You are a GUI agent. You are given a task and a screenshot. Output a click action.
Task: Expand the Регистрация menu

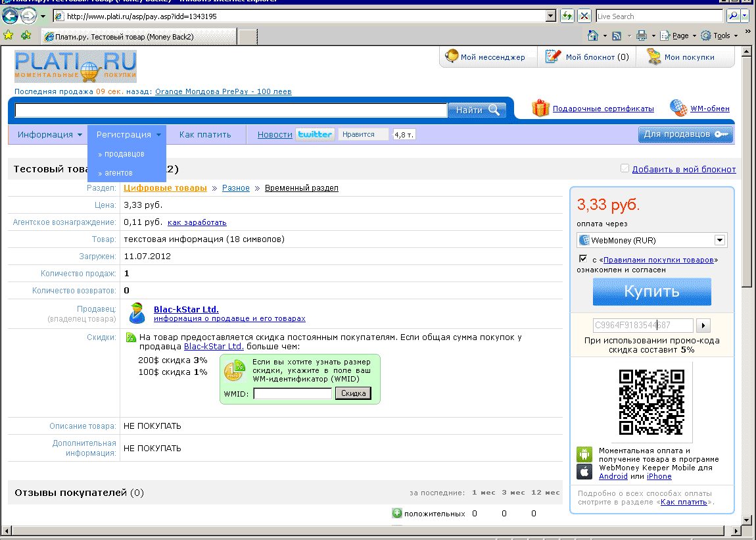click(x=128, y=135)
